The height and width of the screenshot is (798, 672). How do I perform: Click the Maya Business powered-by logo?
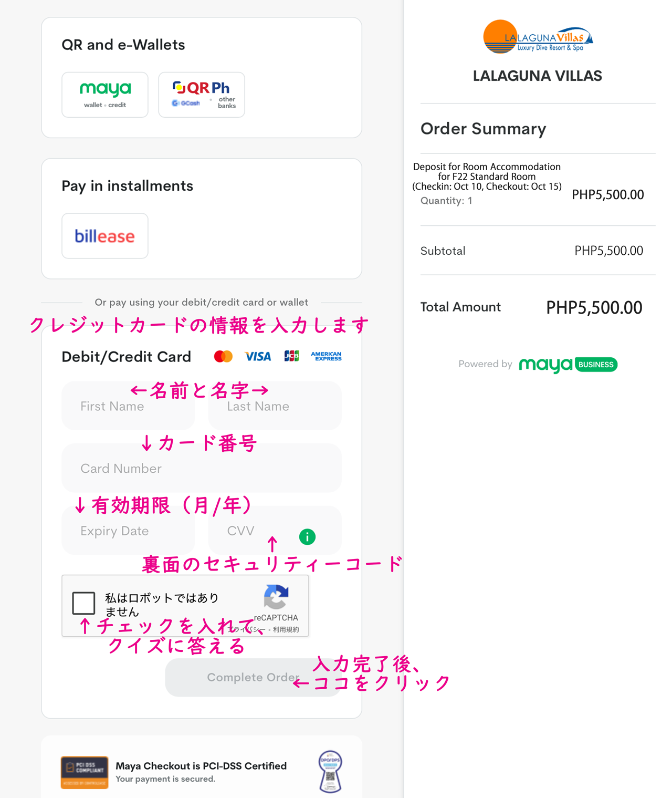pyautogui.click(x=568, y=365)
